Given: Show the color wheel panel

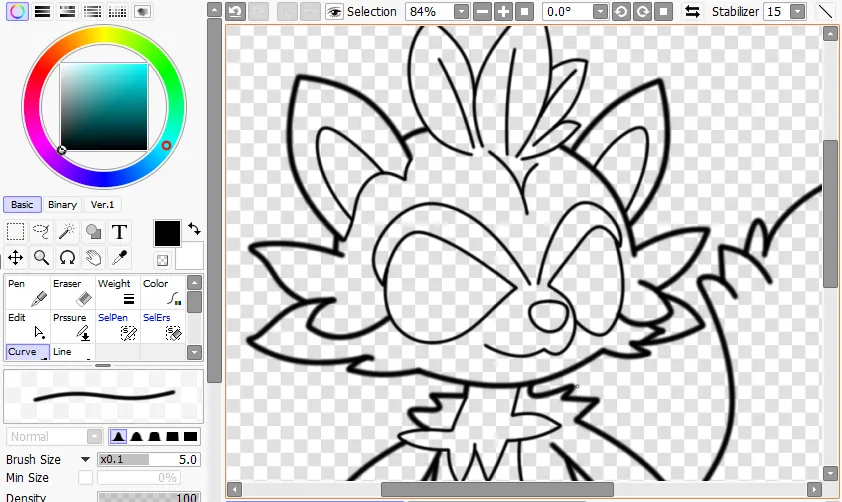Looking at the screenshot, I should coord(17,11).
